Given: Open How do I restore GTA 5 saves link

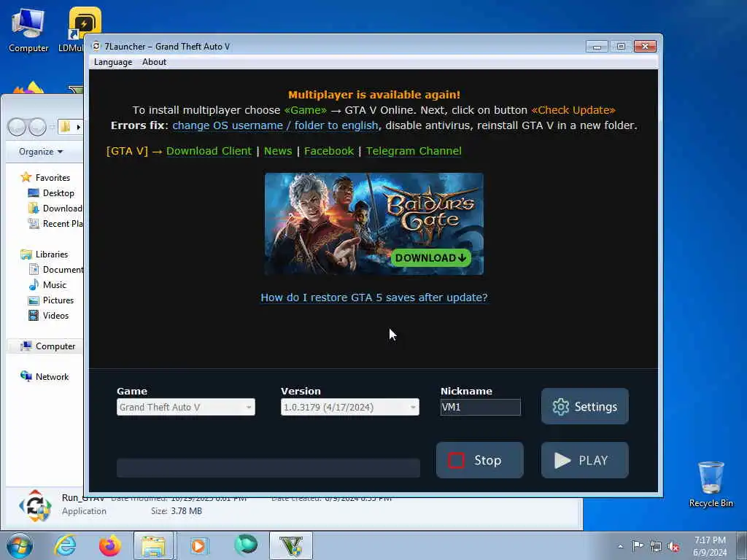Looking at the screenshot, I should [374, 297].
